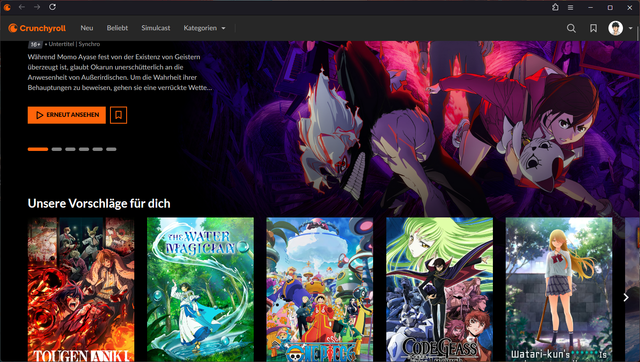Reload the page with the refresh icon

point(52,7)
